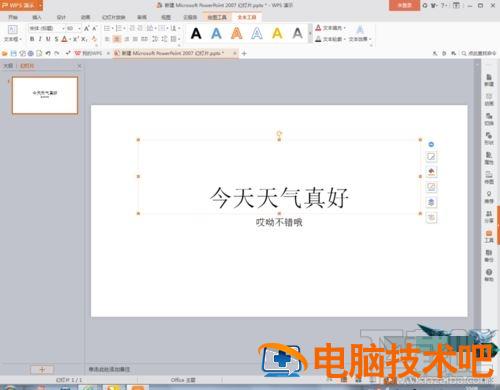Switch to the Outline view in left panel

point(8,66)
